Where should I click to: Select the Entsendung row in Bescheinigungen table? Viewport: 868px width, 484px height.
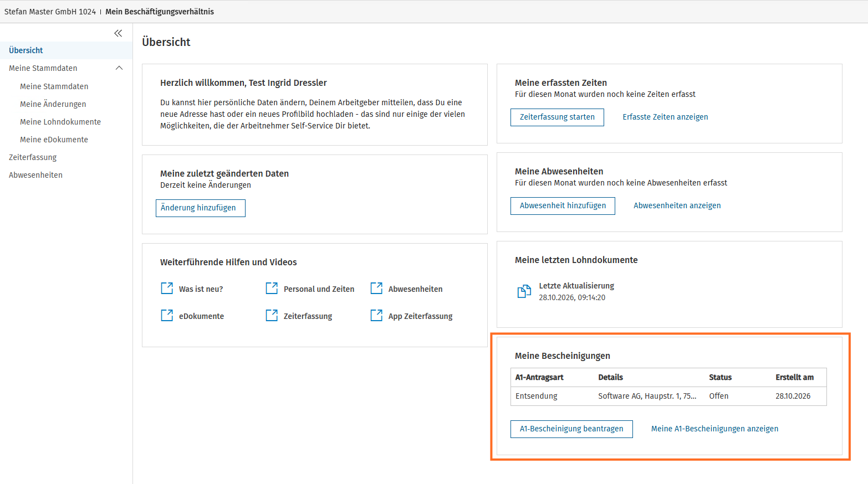coord(668,396)
